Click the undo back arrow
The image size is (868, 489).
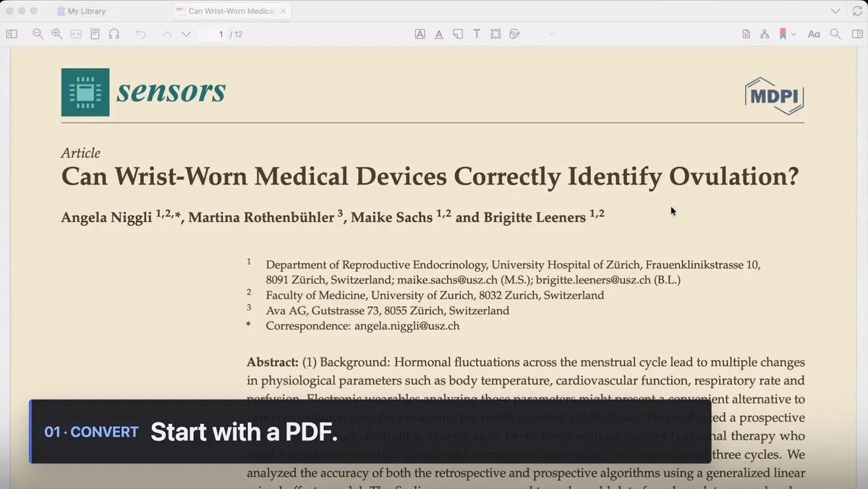coord(141,34)
